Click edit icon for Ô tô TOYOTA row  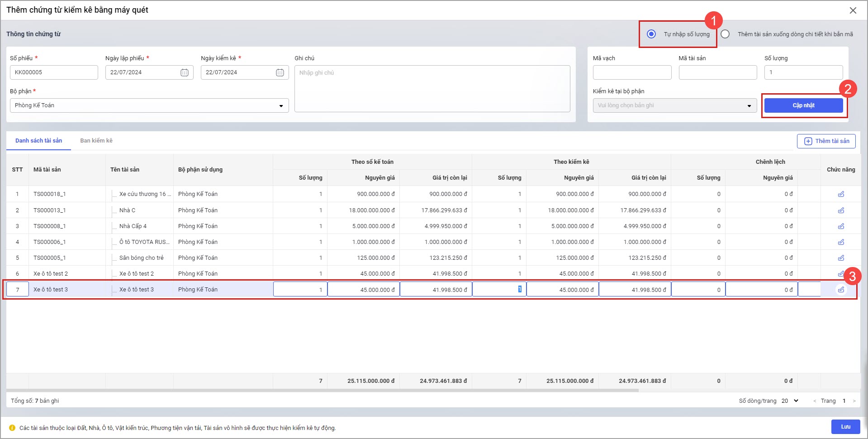841,242
